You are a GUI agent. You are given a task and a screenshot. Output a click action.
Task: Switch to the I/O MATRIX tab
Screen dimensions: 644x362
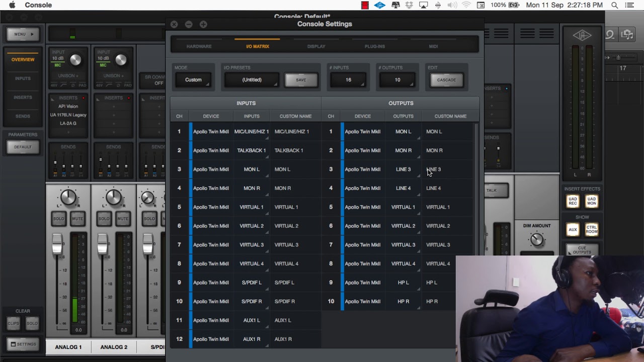click(x=258, y=46)
